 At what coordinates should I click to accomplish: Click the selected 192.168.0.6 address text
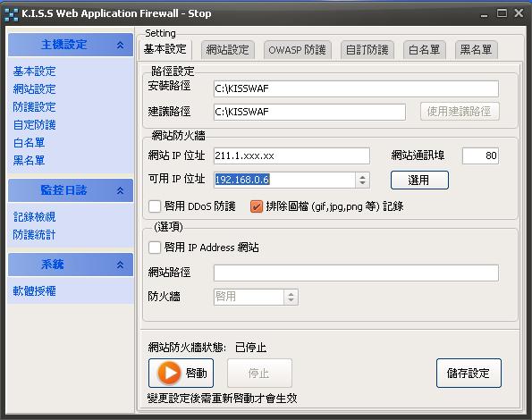tap(242, 180)
